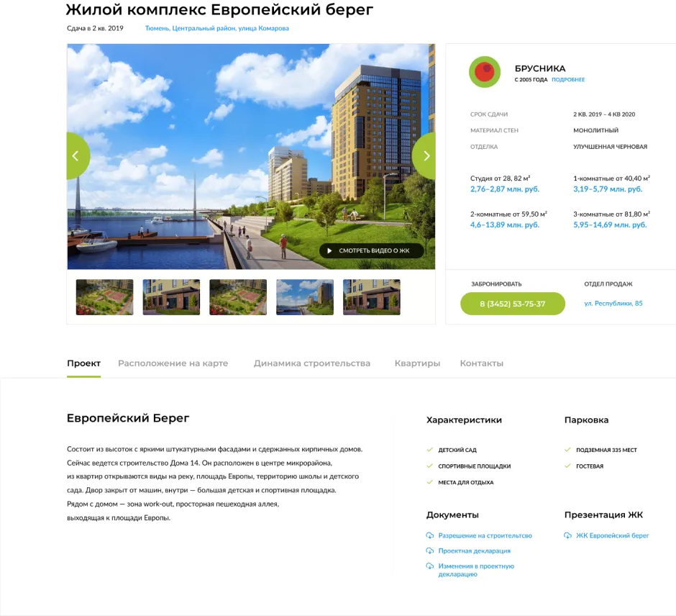
Task: Click the Спортивные площадки checkmark item
Action: [474, 466]
